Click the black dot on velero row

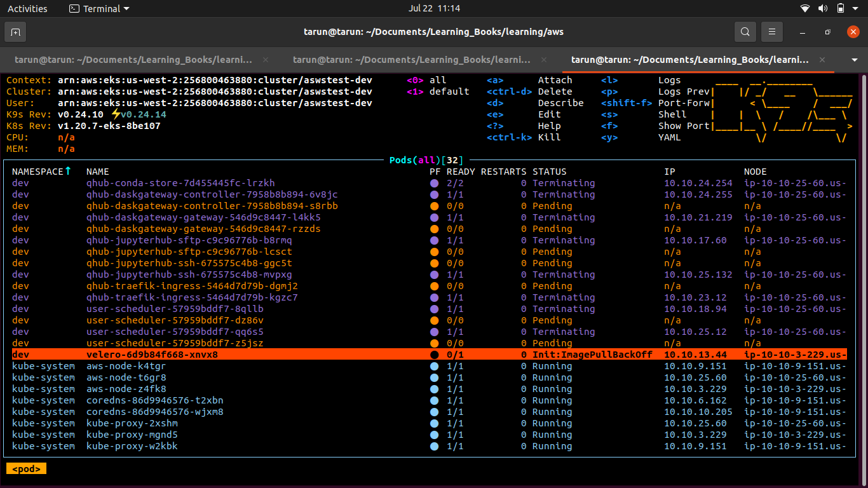click(435, 355)
